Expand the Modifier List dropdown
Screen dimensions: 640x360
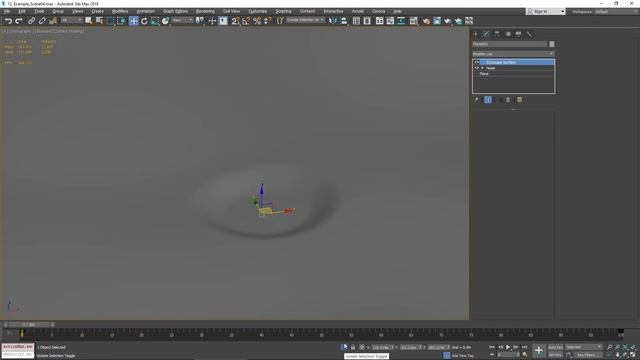[513, 54]
